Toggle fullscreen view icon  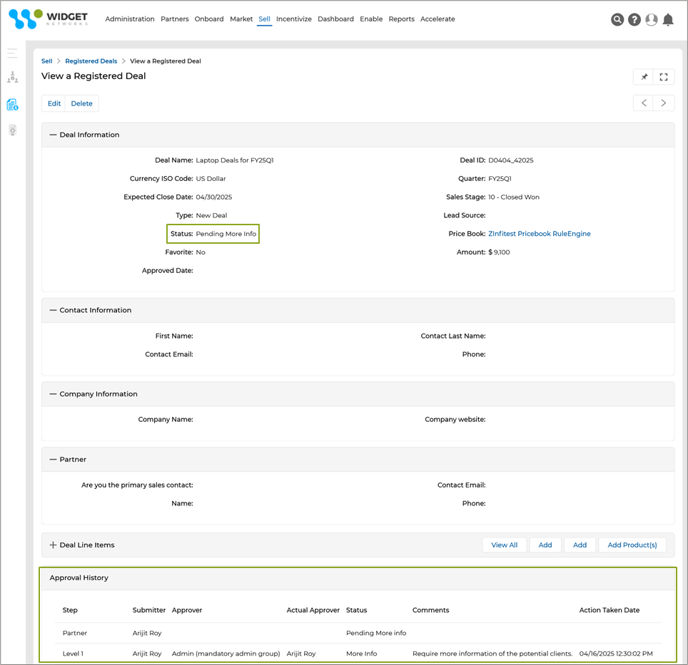click(x=663, y=77)
